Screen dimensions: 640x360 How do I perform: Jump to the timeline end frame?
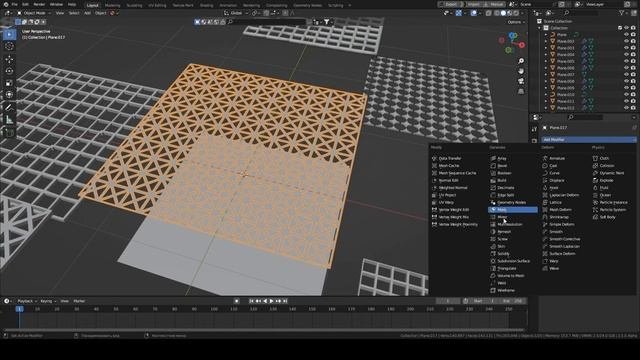[285, 301]
